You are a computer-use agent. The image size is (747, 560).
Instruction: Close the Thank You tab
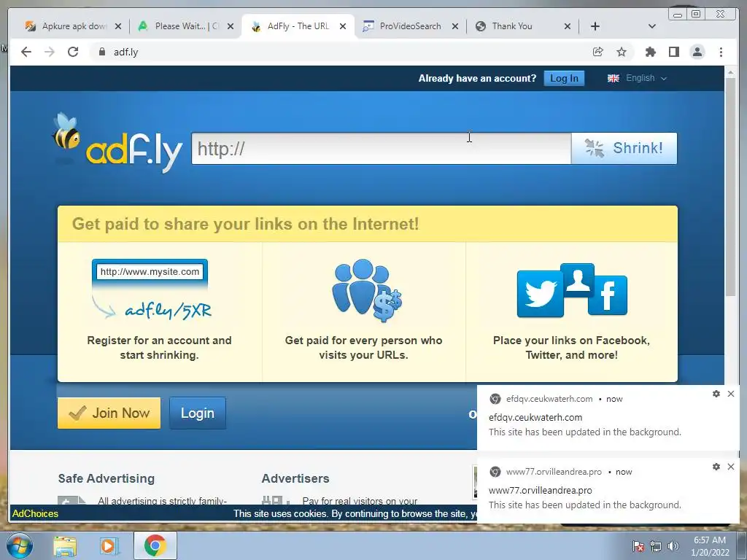(x=568, y=26)
